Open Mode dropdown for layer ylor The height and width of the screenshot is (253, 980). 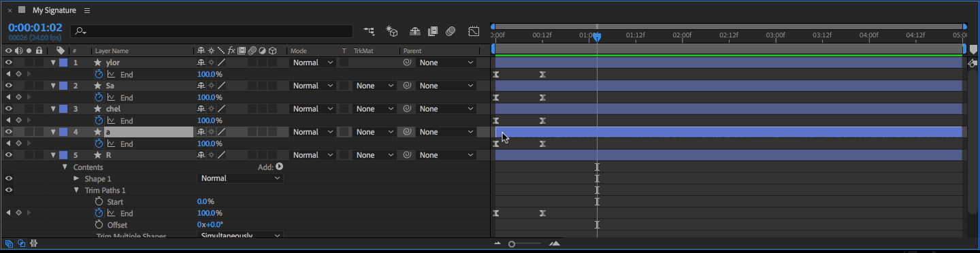312,63
